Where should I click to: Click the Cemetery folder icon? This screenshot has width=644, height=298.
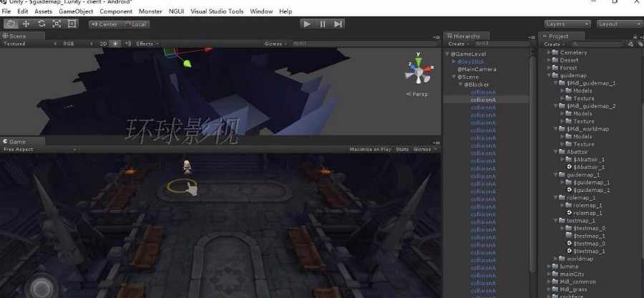coord(555,52)
